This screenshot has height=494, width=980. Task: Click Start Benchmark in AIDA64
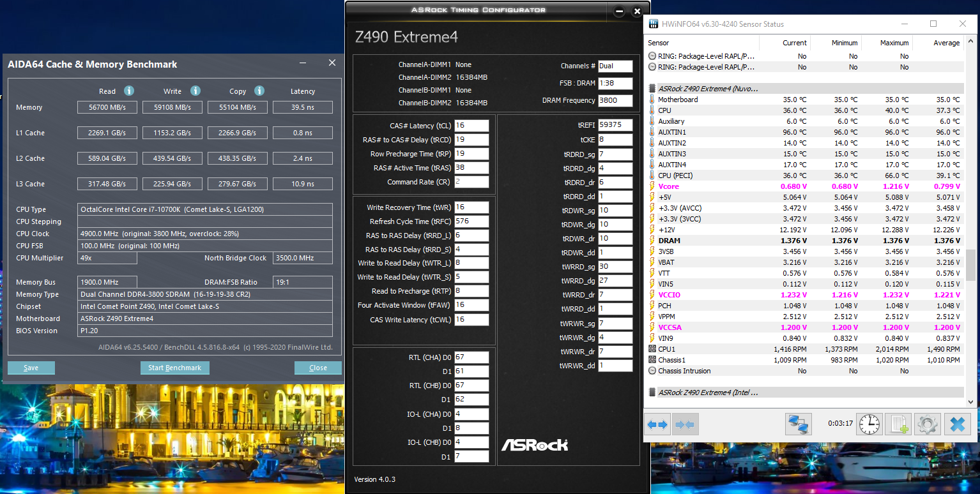point(175,368)
